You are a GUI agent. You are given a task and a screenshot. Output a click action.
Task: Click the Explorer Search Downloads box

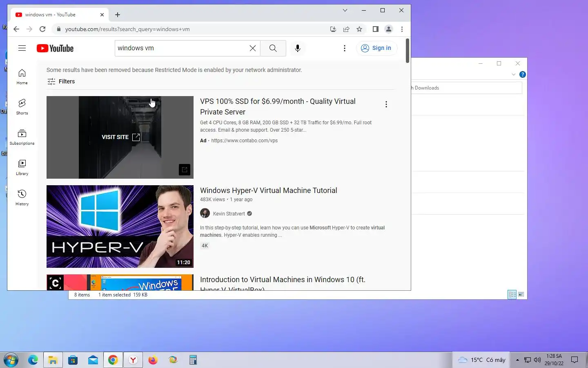[x=467, y=88]
